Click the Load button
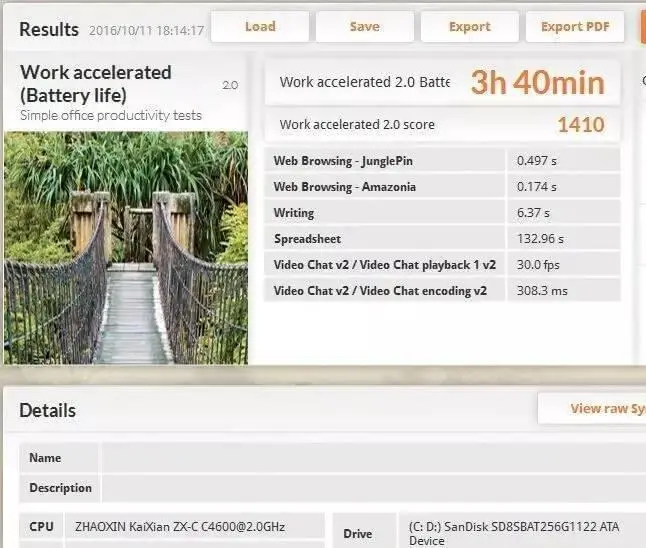Viewport: 646px width, 548px height. click(x=260, y=27)
